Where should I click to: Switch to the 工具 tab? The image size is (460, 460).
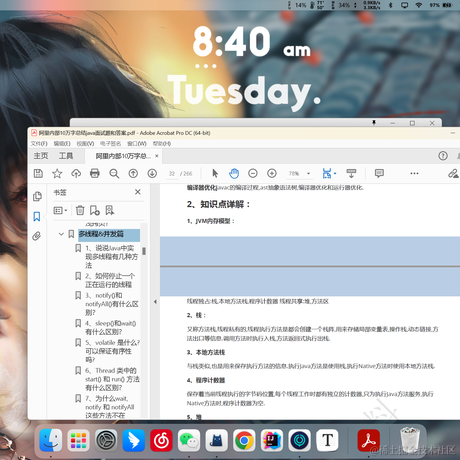66,156
